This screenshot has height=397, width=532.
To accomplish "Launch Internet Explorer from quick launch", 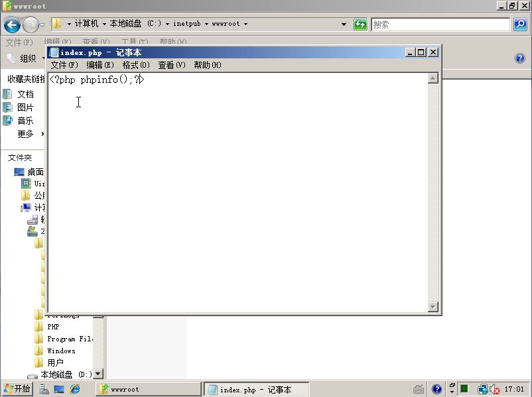I will [75, 389].
